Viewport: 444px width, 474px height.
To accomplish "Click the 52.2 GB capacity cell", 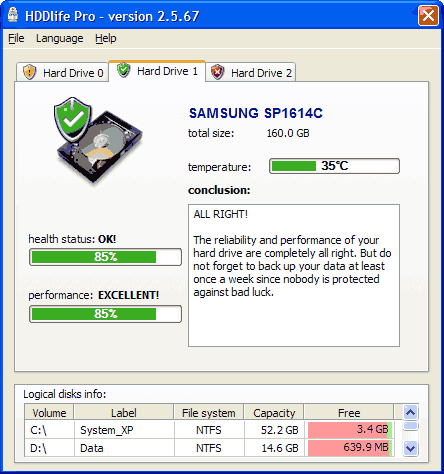I will point(274,430).
